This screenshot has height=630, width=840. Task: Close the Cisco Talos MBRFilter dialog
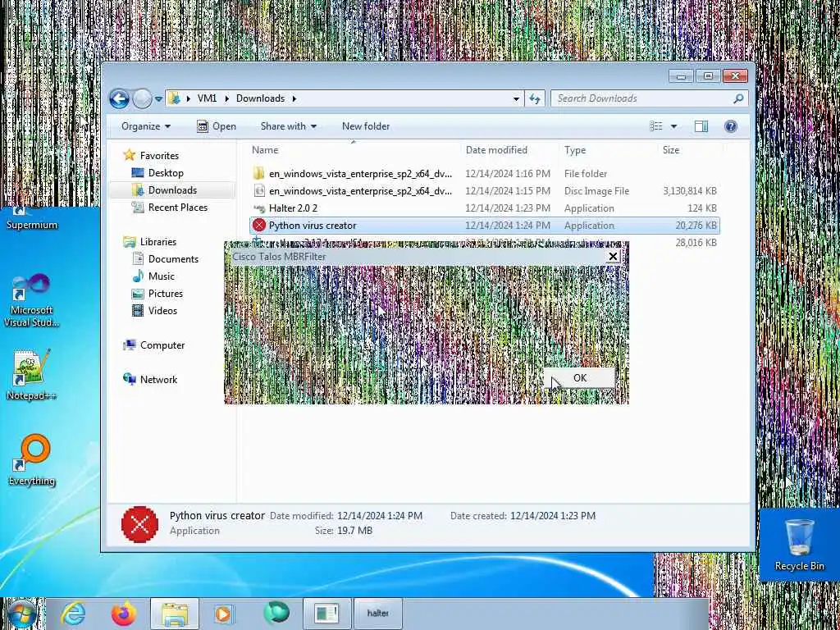614,257
